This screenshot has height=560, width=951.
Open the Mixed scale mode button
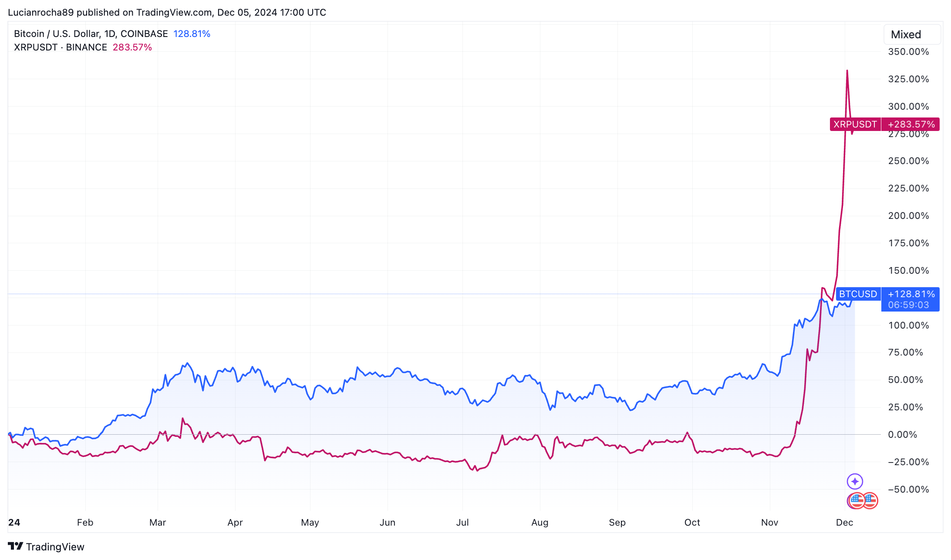[x=912, y=34]
